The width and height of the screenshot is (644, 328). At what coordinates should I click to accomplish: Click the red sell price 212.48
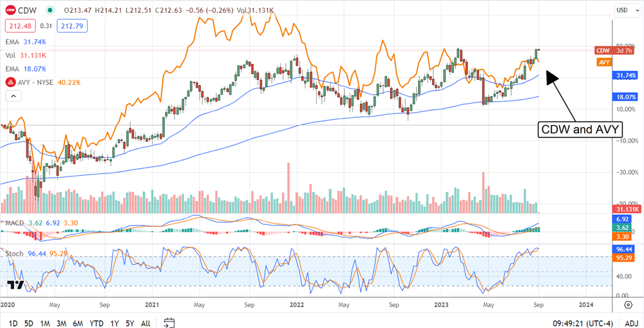point(19,27)
